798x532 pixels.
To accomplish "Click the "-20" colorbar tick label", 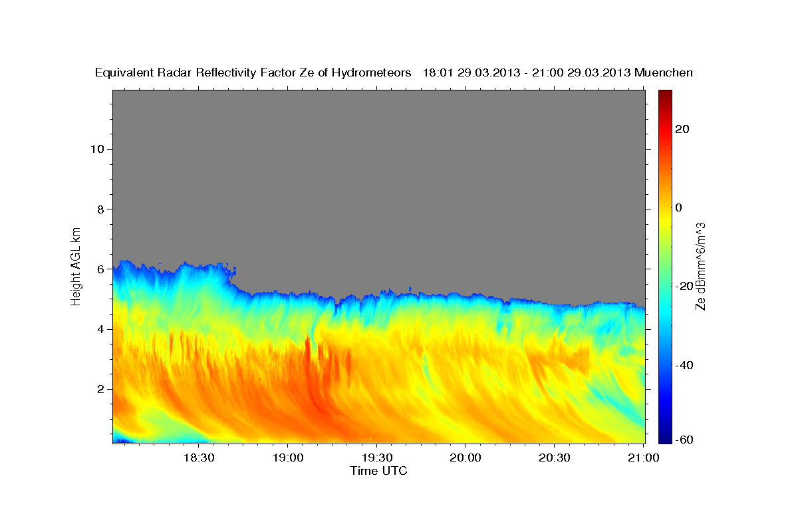I will click(683, 286).
